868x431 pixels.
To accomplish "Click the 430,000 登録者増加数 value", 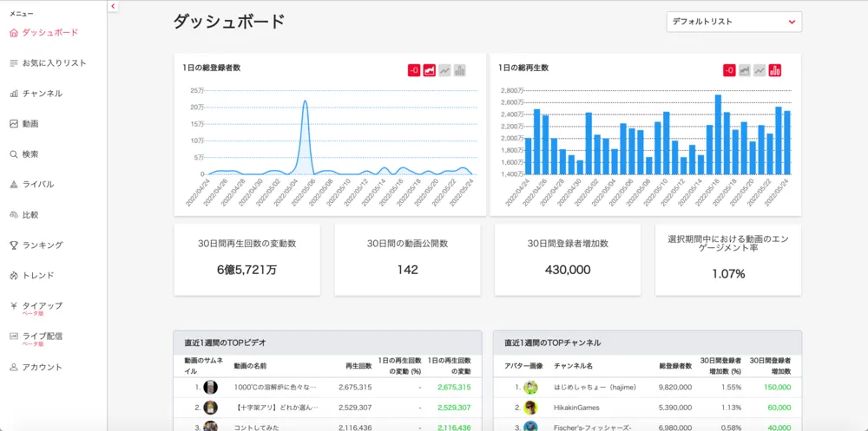I will pyautogui.click(x=568, y=270).
